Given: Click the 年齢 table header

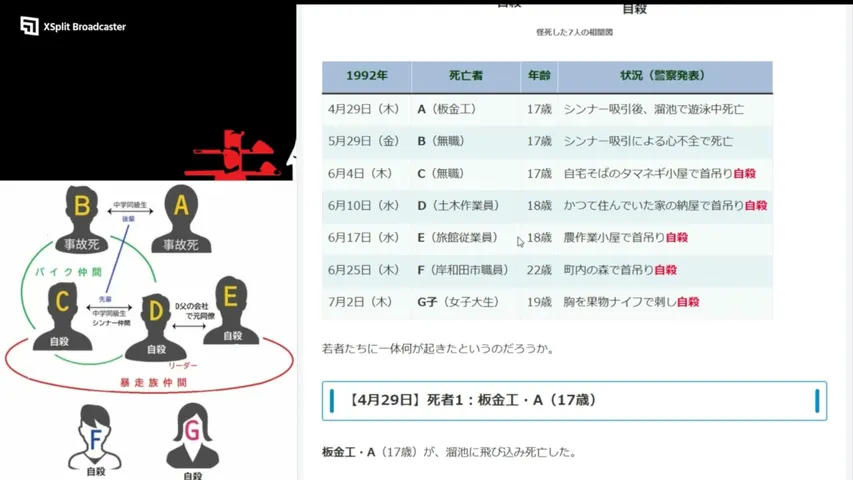Looking at the screenshot, I should [539, 76].
